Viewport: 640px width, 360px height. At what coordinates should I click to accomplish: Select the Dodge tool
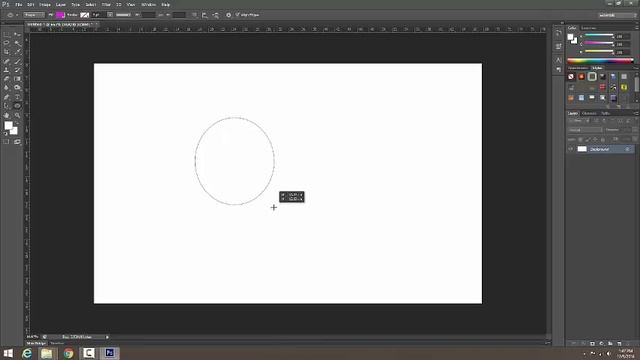(17, 88)
